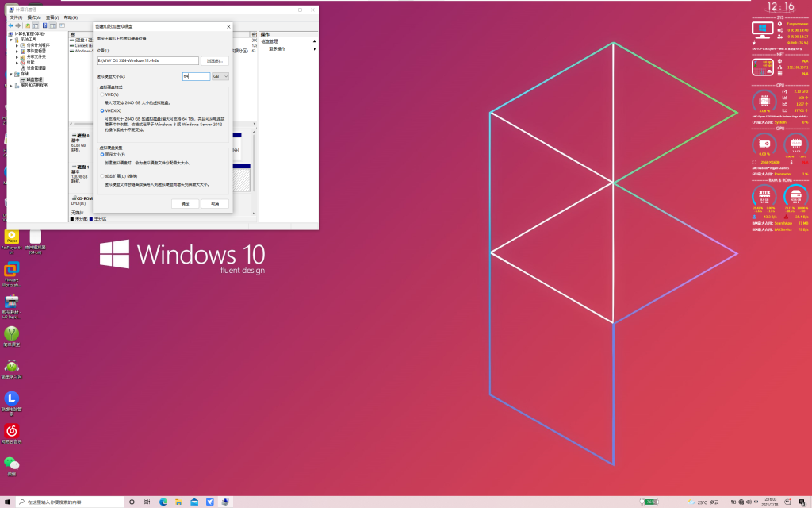Open the notification center tray icon
Screen dimensions: 812x508
point(802,502)
